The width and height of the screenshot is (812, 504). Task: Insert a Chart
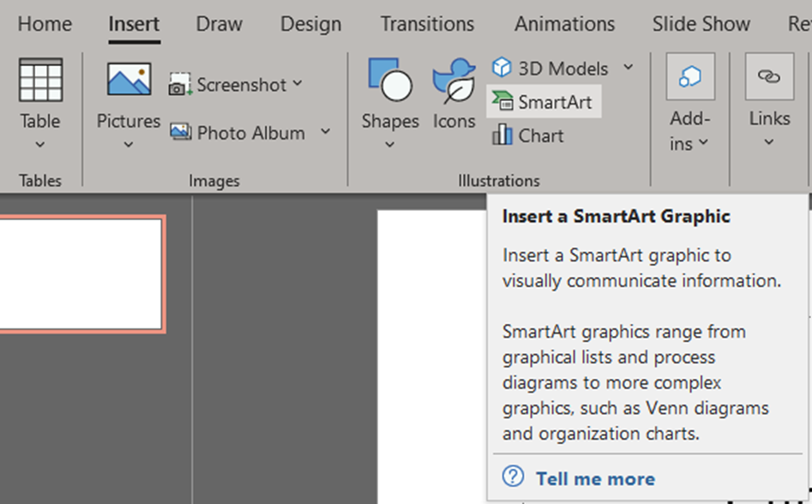click(527, 135)
